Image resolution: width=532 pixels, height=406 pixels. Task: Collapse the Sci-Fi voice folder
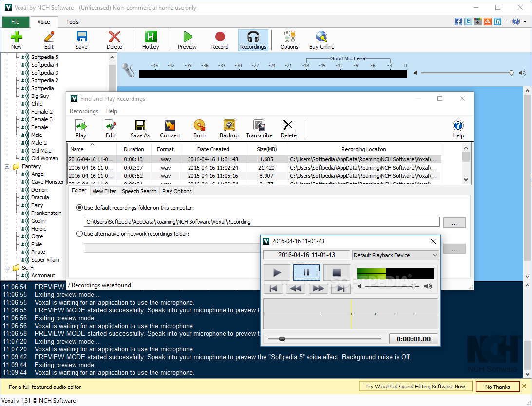point(7,268)
